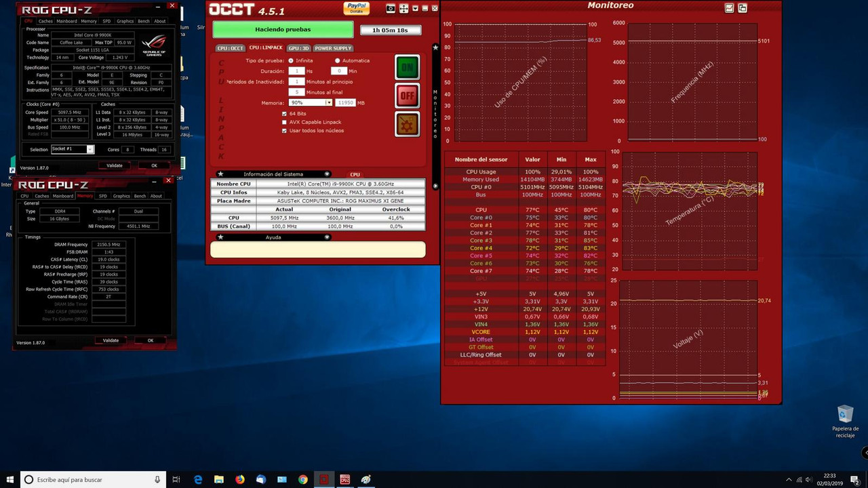868x488 pixels.
Task: Click the Duración Hs input field
Action: pyautogui.click(x=296, y=70)
